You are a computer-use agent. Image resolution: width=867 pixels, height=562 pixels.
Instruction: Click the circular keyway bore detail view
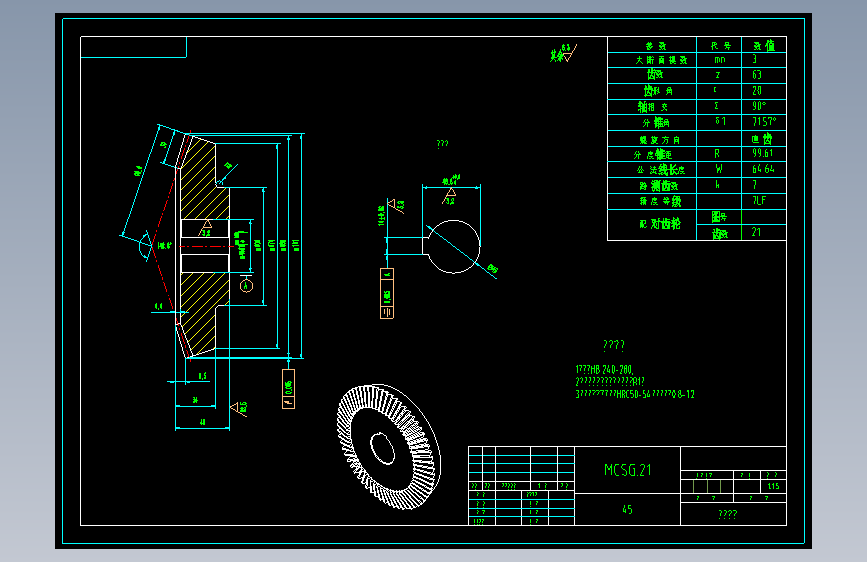(x=452, y=246)
